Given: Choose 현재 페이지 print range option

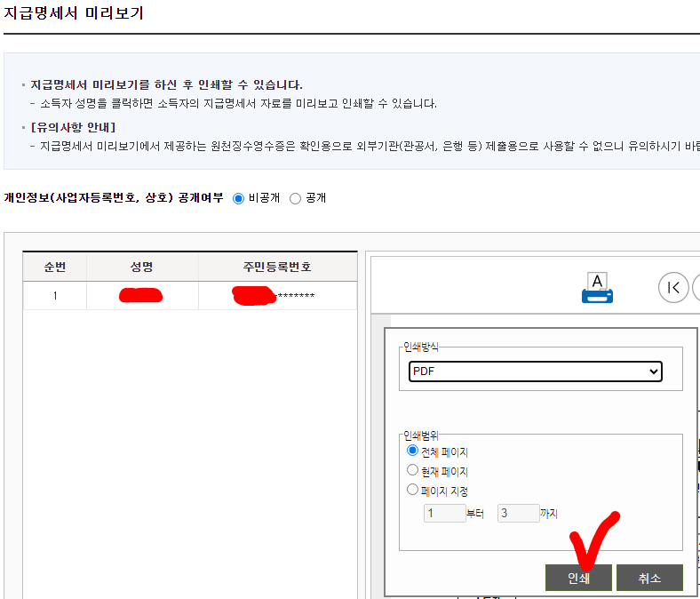Looking at the screenshot, I should [x=412, y=470].
